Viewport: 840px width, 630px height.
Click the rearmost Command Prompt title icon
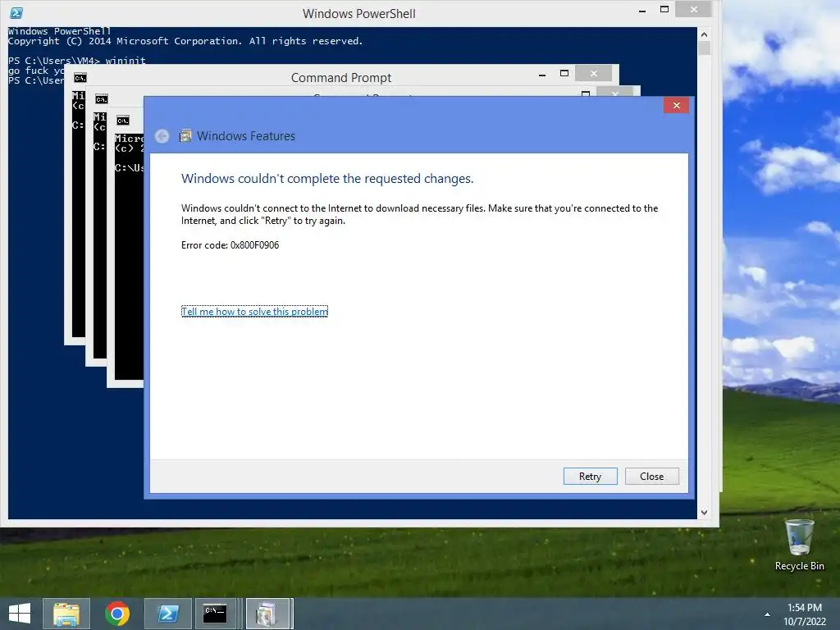[80, 78]
